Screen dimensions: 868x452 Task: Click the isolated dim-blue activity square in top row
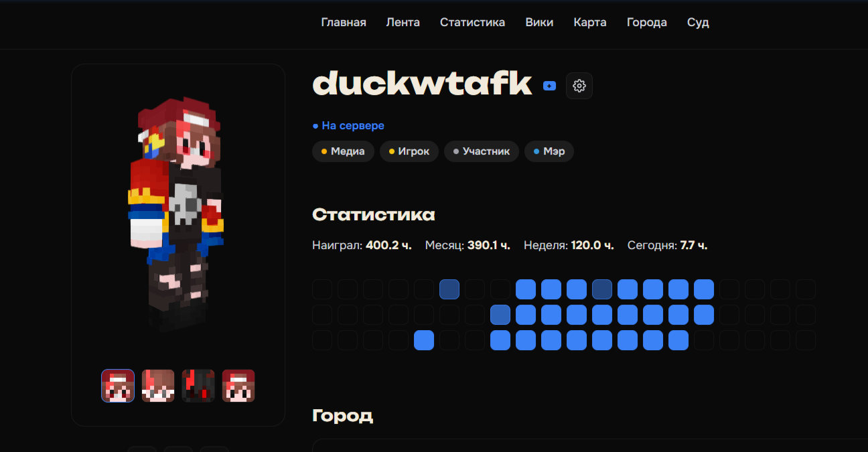449,289
